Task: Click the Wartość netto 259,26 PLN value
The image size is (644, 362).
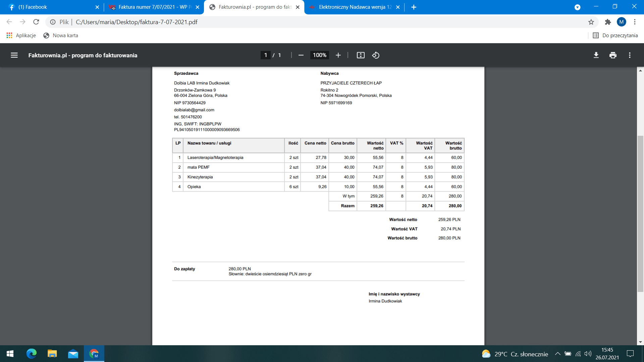Action: (x=449, y=220)
